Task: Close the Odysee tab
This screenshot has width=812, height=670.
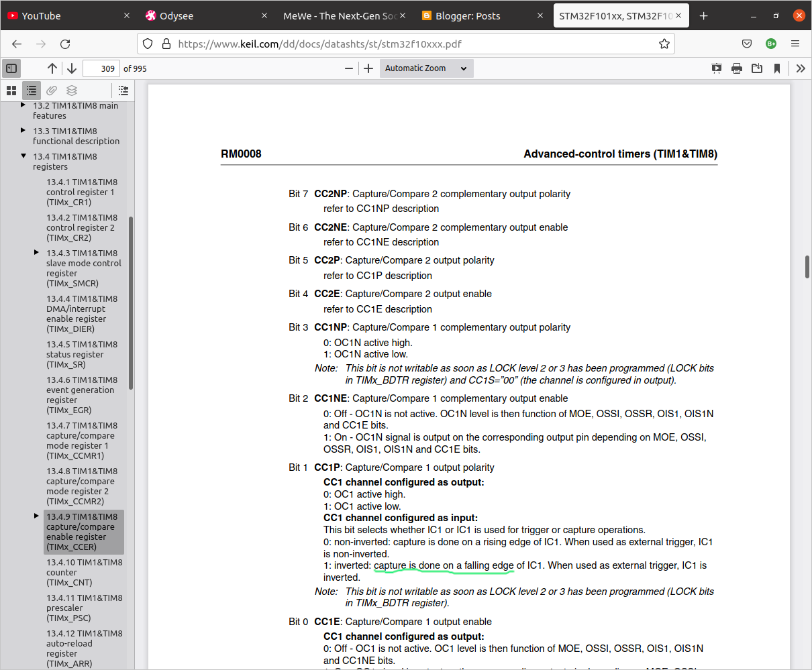Action: 264,15
